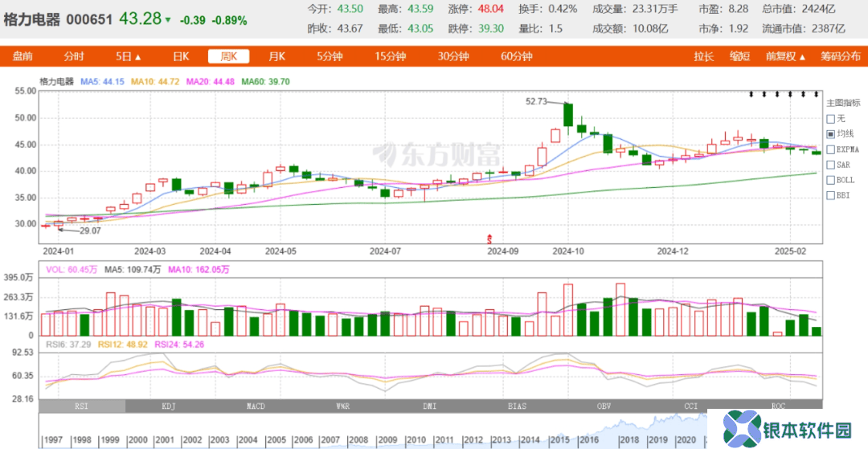Click the 拉长 stretch chart button
This screenshot has width=868, height=449.
point(704,56)
